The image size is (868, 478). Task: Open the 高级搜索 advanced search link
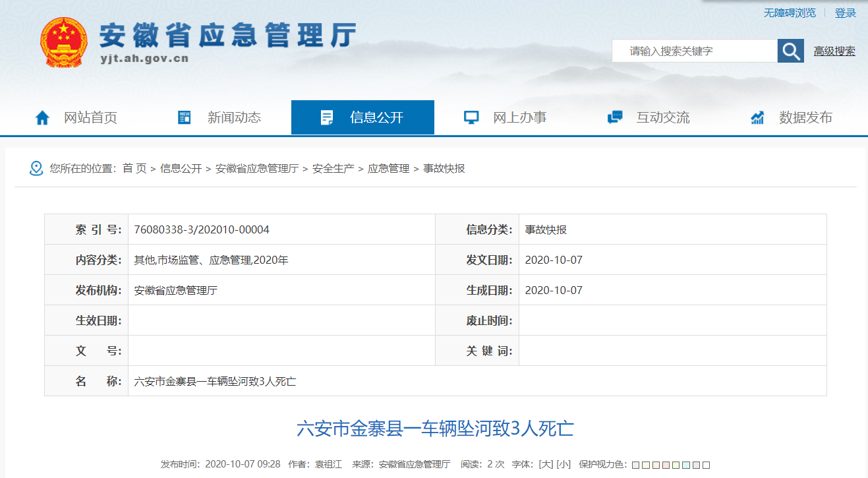click(x=834, y=51)
